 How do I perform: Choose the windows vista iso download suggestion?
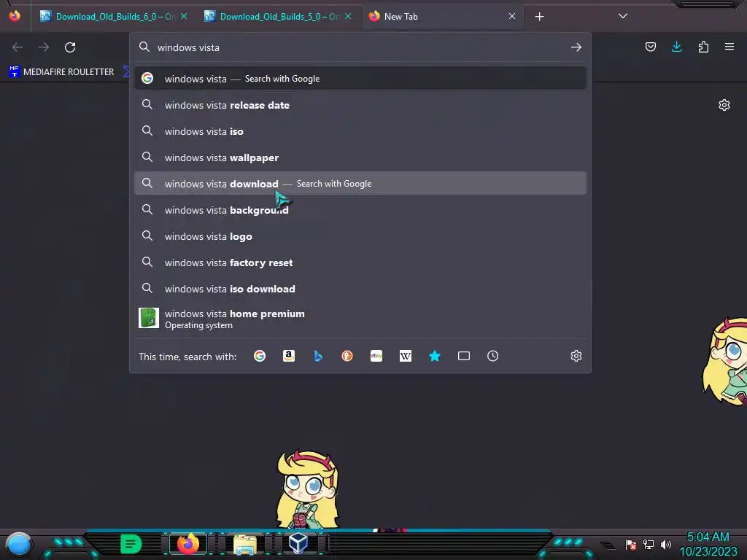click(x=360, y=289)
